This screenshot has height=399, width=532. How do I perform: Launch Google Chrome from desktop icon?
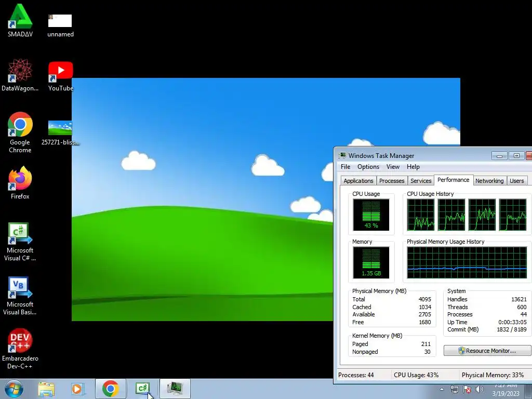[20, 132]
